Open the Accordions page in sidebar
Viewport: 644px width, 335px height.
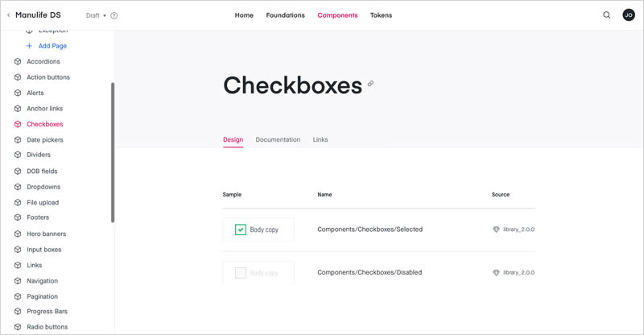(x=43, y=62)
